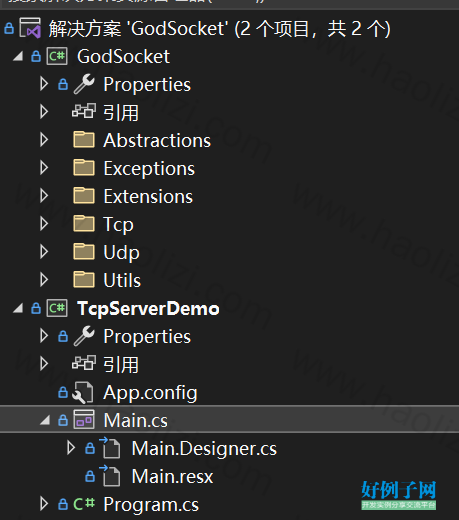Click the references icon under GodSocket
This screenshot has height=520, width=459.
84,111
